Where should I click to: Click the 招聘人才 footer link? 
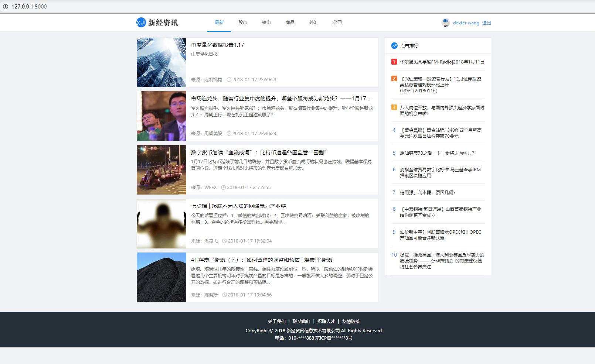pos(326,321)
